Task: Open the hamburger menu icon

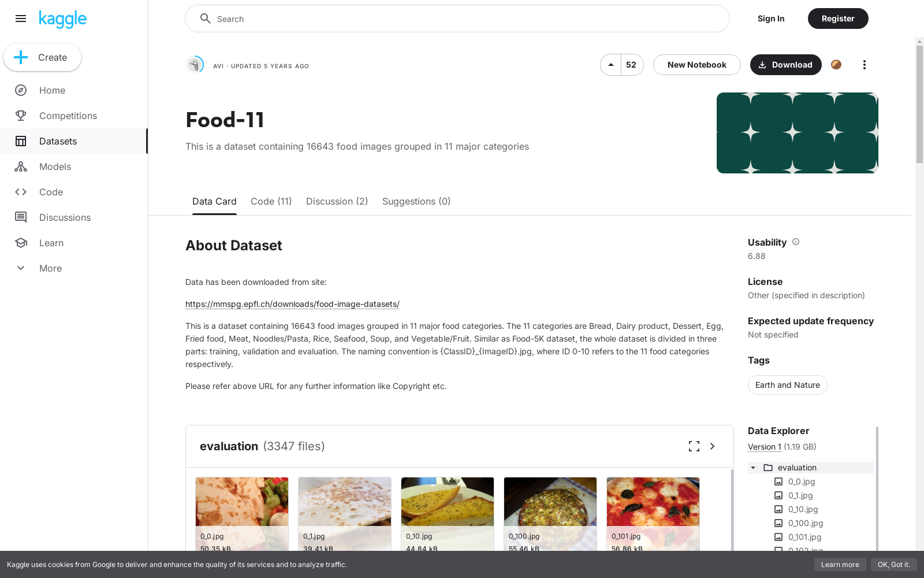Action: point(21,18)
